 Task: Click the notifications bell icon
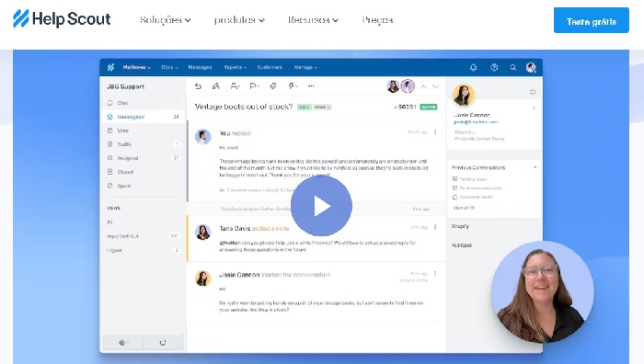[473, 67]
